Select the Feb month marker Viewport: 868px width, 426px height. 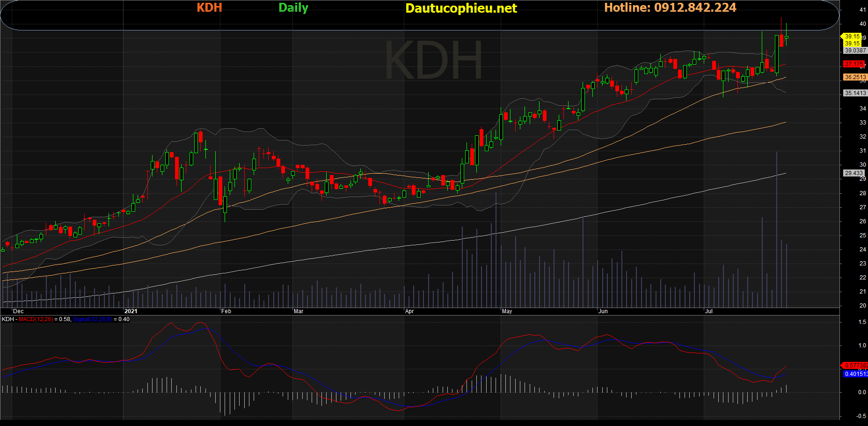click(x=226, y=311)
